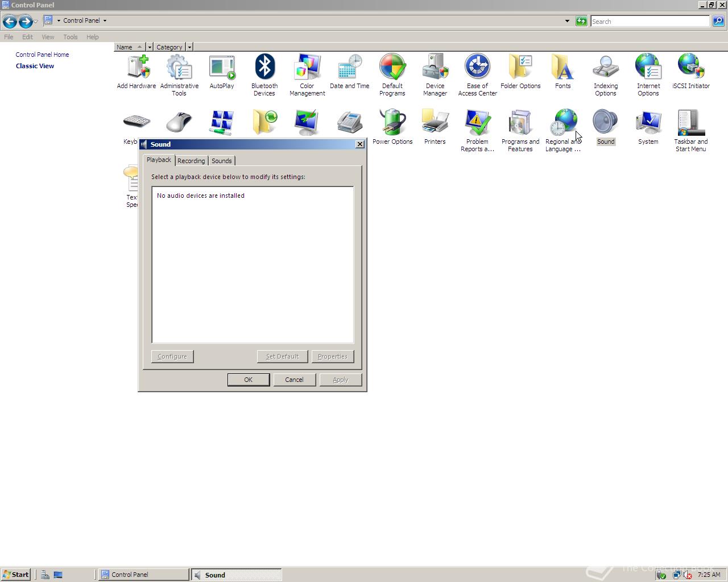The width and height of the screenshot is (728, 582).
Task: Open Bluetooth Devices
Action: pyautogui.click(x=264, y=75)
